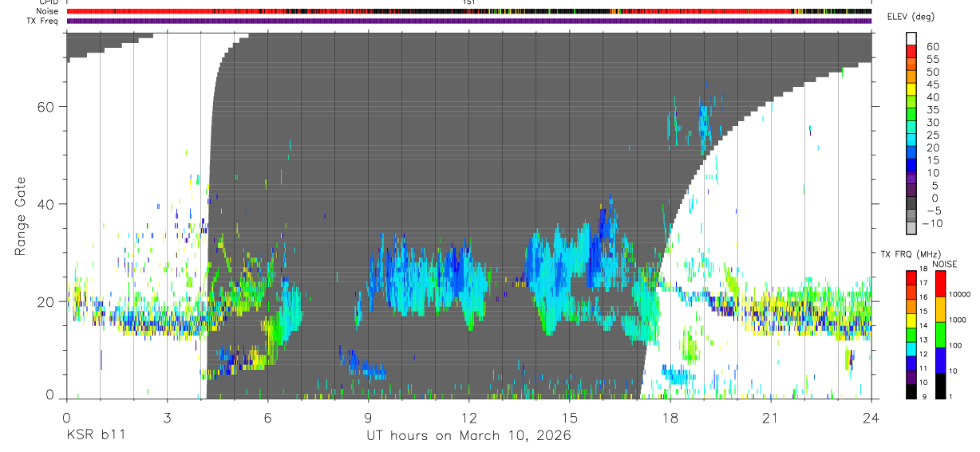Screen dimensions: 980x452
Task: Click the '100' label on the NOISE scale
Action: 954,345
